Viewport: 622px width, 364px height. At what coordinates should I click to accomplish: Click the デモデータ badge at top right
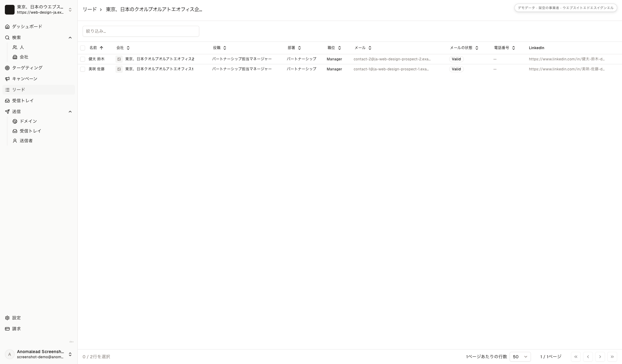pos(566,8)
